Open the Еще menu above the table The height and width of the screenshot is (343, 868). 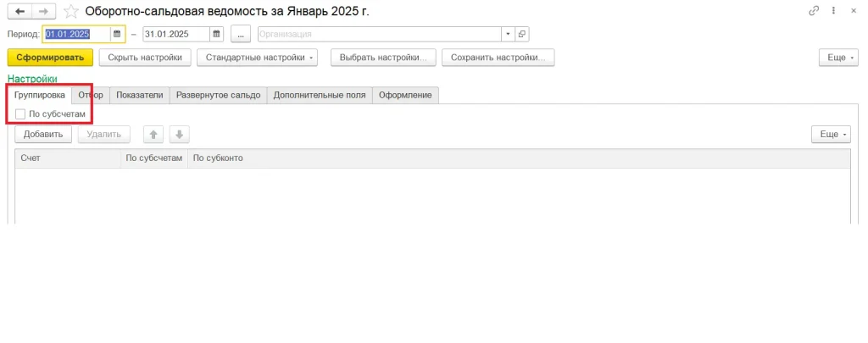tap(831, 134)
